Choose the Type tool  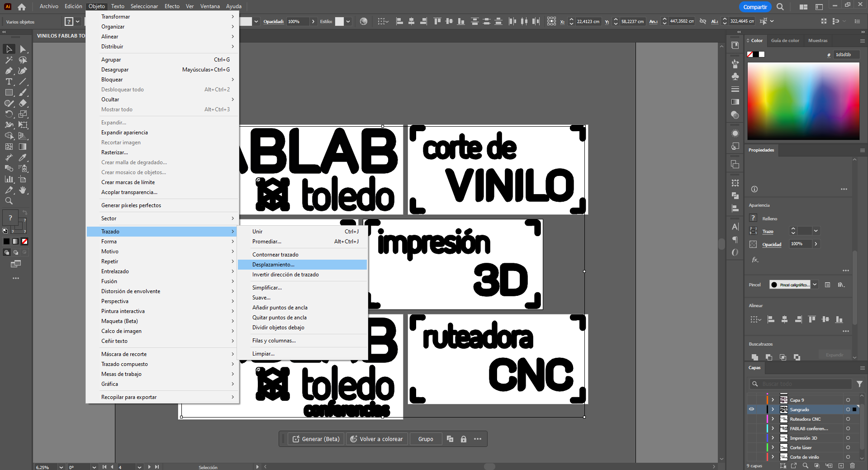tap(9, 81)
